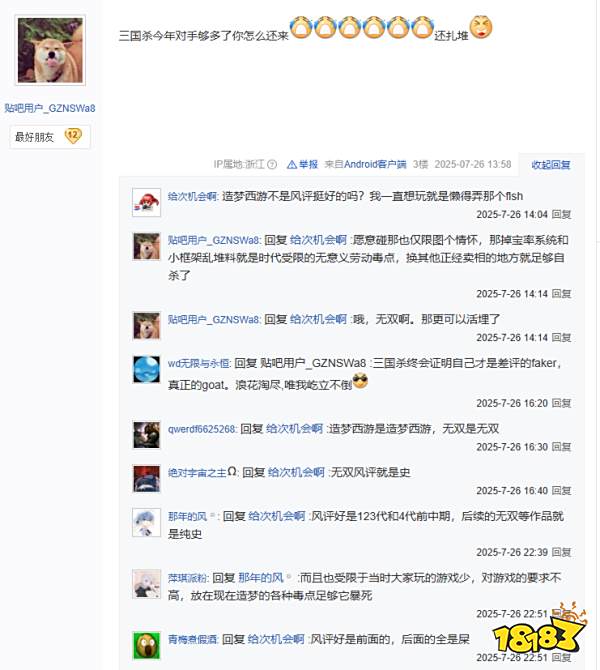The height and width of the screenshot is (670, 600).
Task: Open 给次机会啊 commenter's avatar icon
Action: [147, 203]
